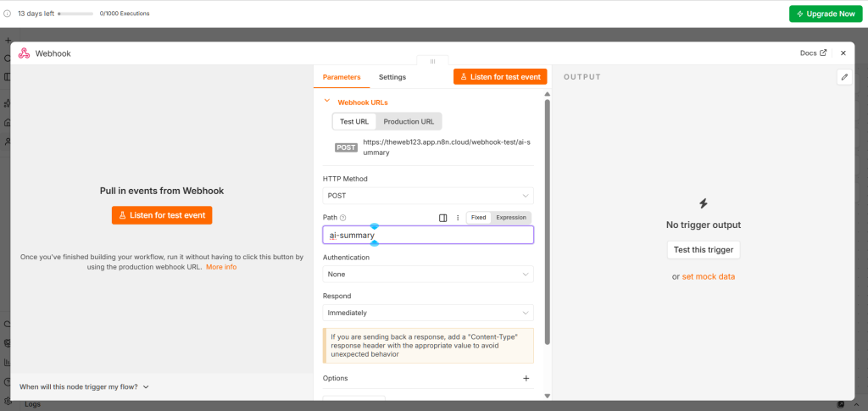Open the Docs link
868x411 pixels.
pos(813,53)
